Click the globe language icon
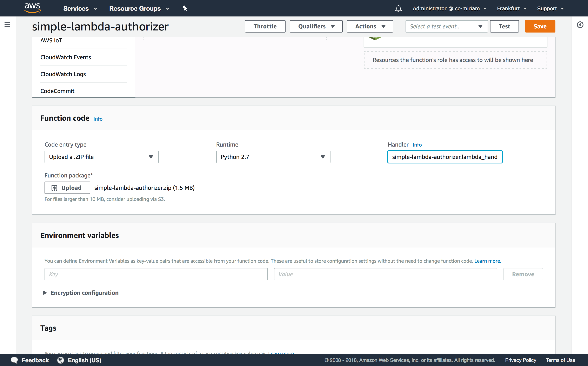The height and width of the screenshot is (366, 588). pos(61,360)
